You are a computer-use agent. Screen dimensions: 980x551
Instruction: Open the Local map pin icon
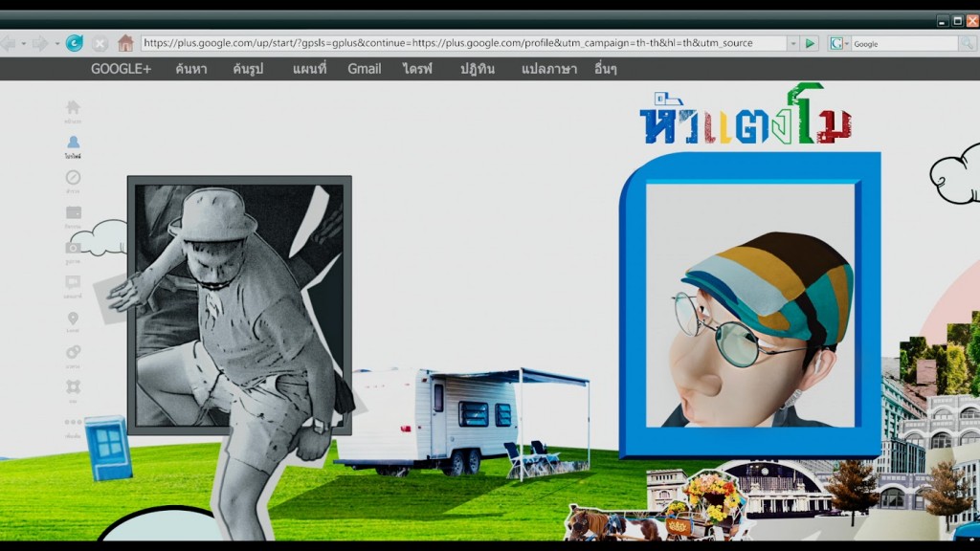click(73, 319)
